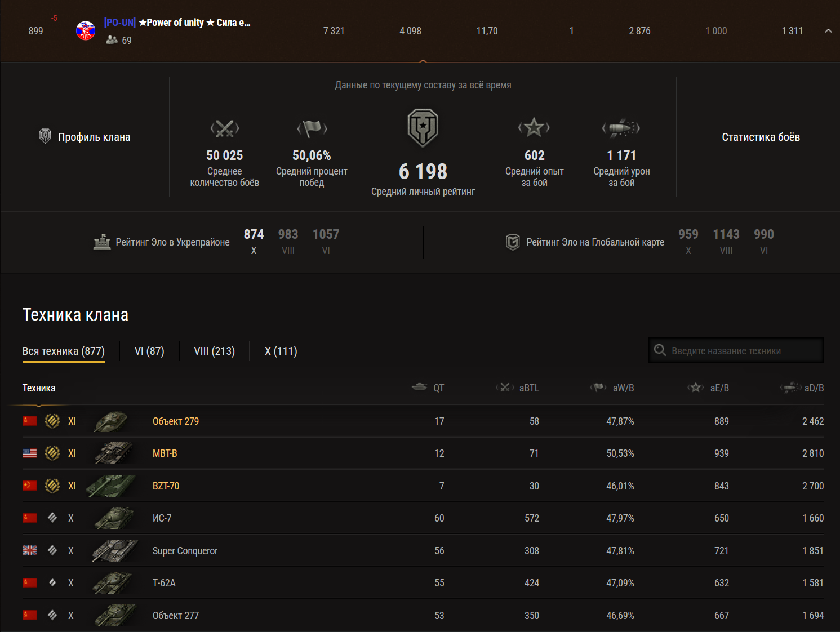840x632 pixels.
Task: Click the medium tank class icon for T-62A
Action: tap(52, 583)
